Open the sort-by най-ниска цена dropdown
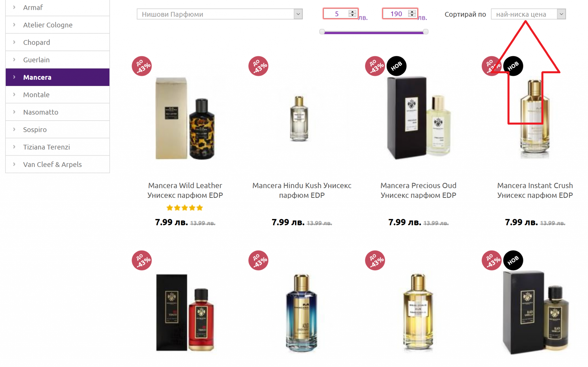 [528, 14]
